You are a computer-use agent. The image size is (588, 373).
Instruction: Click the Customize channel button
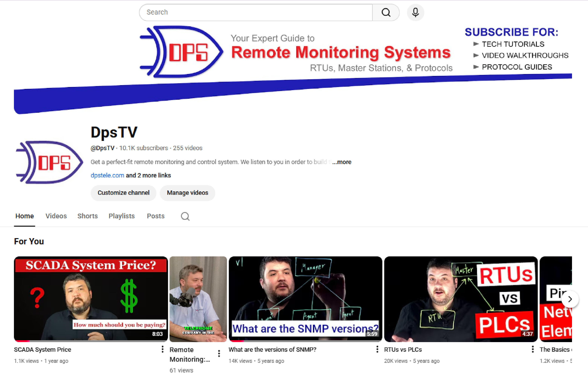coord(123,193)
